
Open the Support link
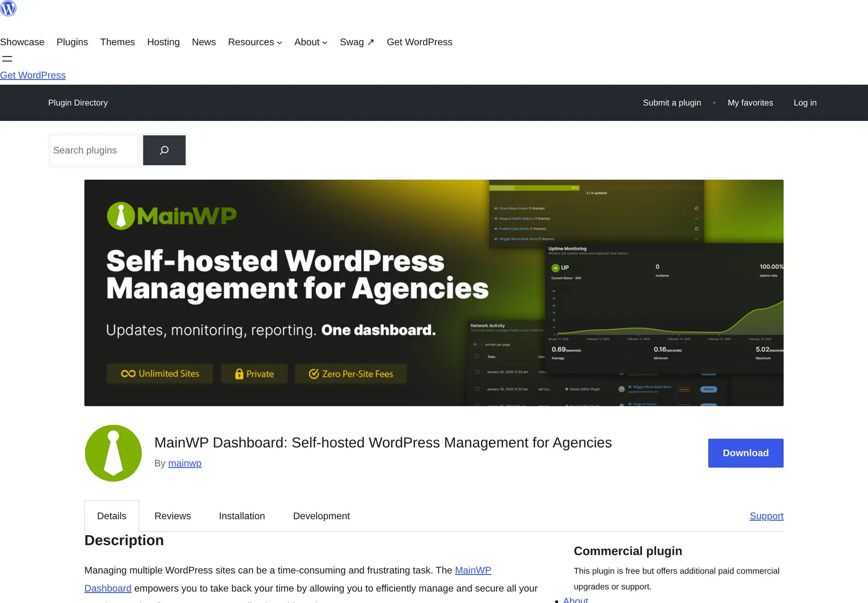point(766,516)
